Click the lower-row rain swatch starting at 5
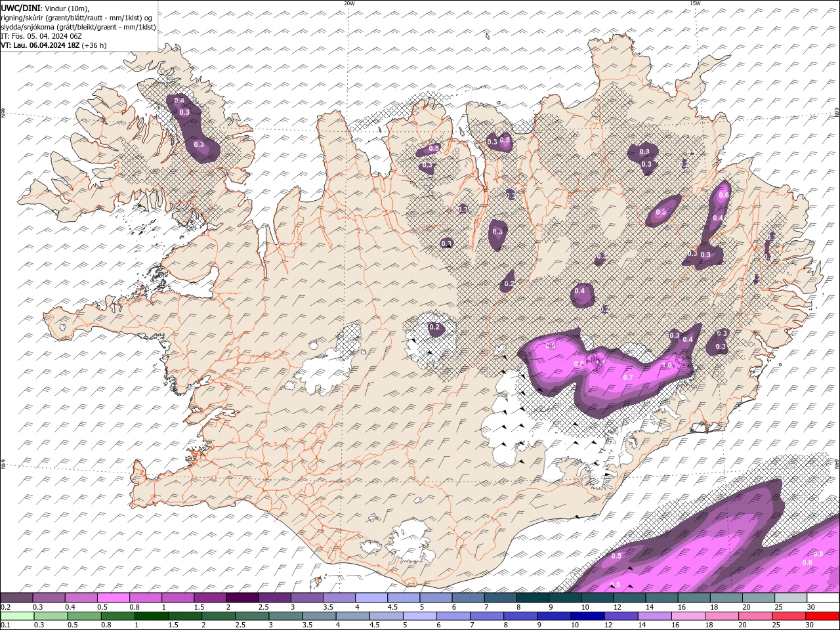This screenshot has height=630, width=840. (x=419, y=616)
